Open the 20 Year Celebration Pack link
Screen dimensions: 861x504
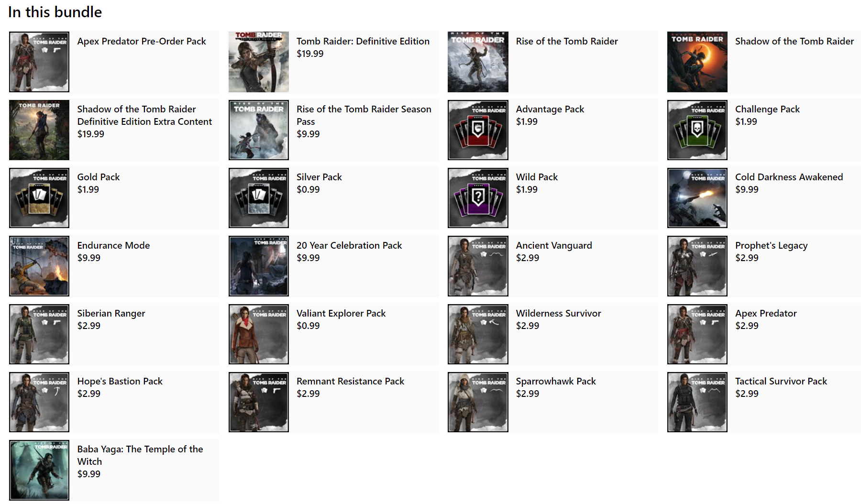(x=349, y=245)
